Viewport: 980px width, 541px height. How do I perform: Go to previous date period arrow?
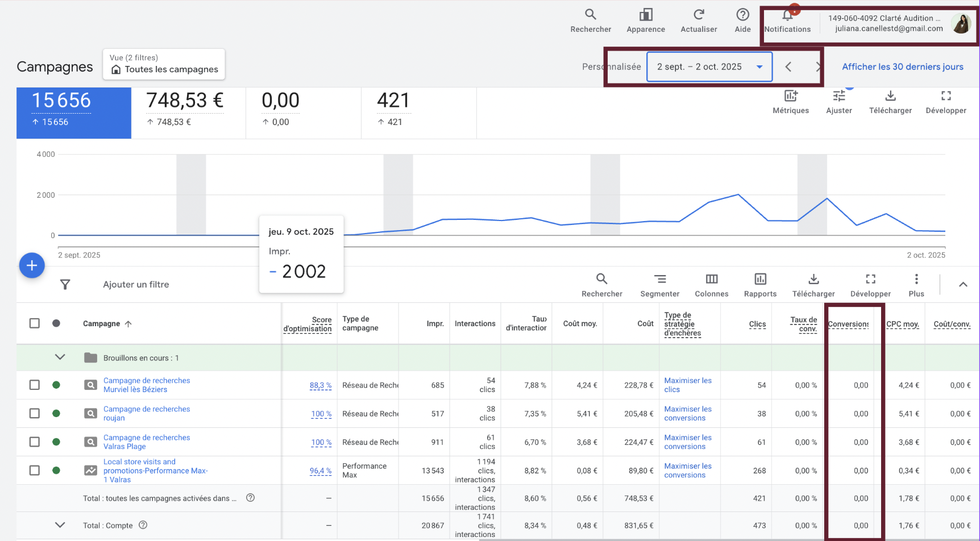pyautogui.click(x=788, y=66)
